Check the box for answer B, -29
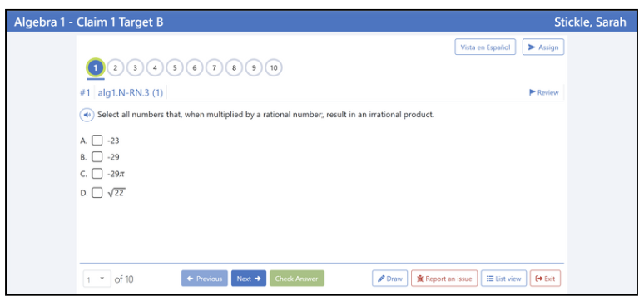Screen dimensions: 644x301 coord(97,157)
